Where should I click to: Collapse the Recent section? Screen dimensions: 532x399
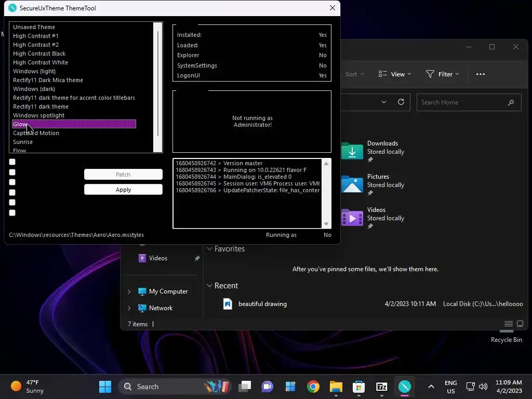click(x=210, y=286)
